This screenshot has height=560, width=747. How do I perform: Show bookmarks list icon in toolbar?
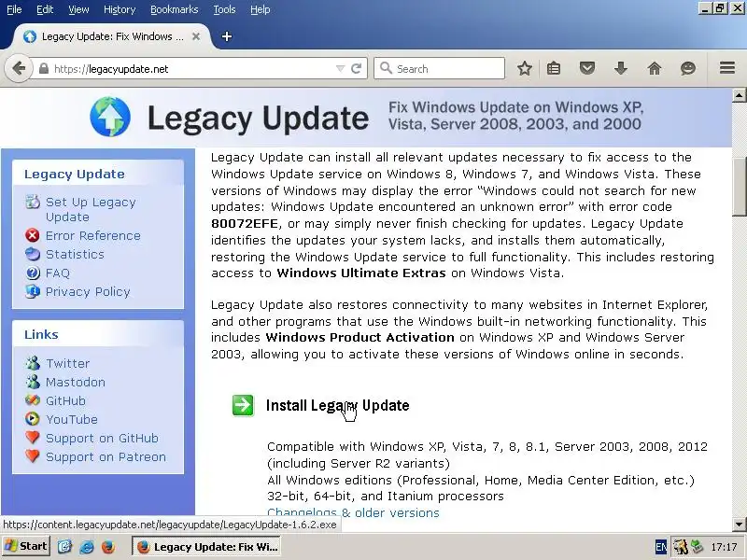[554, 68]
